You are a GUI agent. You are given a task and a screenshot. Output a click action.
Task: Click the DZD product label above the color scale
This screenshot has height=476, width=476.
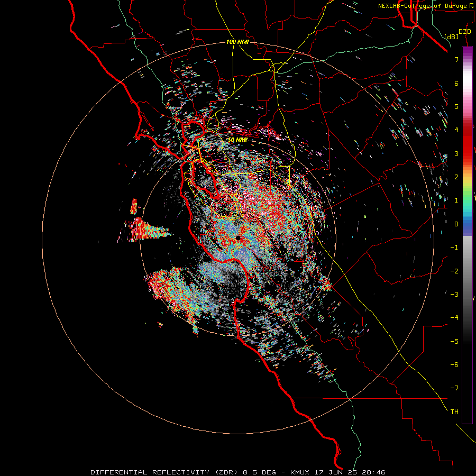point(465,31)
